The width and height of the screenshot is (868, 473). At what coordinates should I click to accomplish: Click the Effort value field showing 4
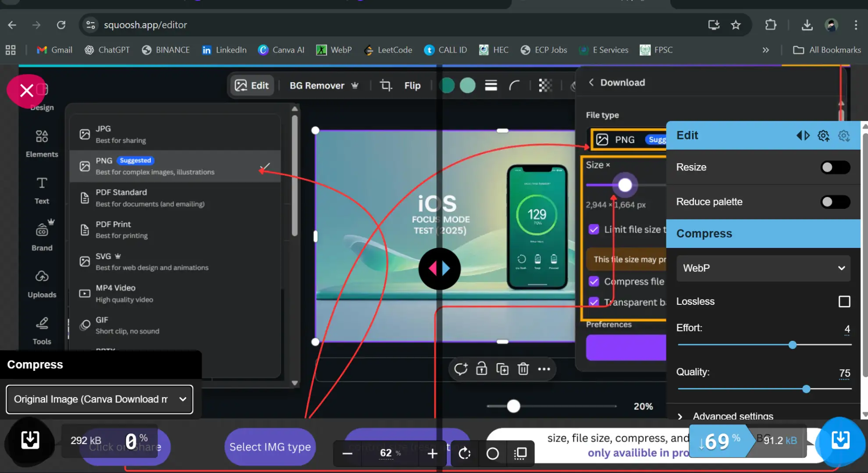coord(847,329)
